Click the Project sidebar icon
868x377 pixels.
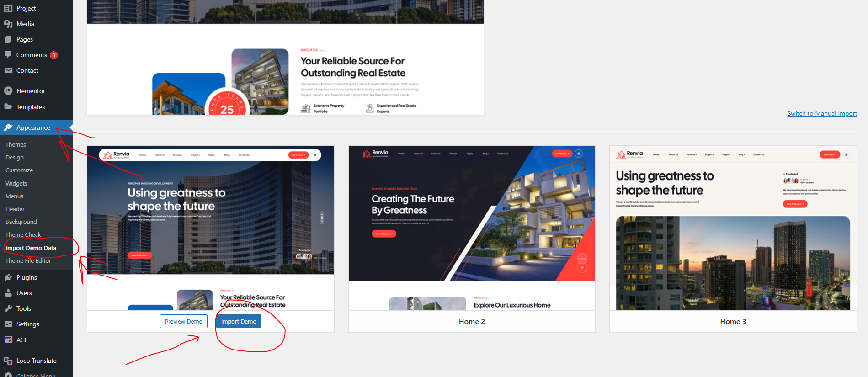pos(8,8)
